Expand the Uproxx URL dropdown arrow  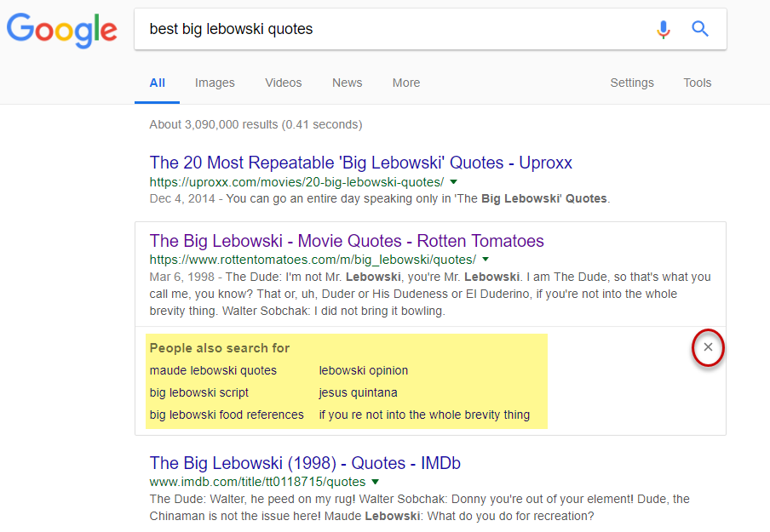[454, 182]
